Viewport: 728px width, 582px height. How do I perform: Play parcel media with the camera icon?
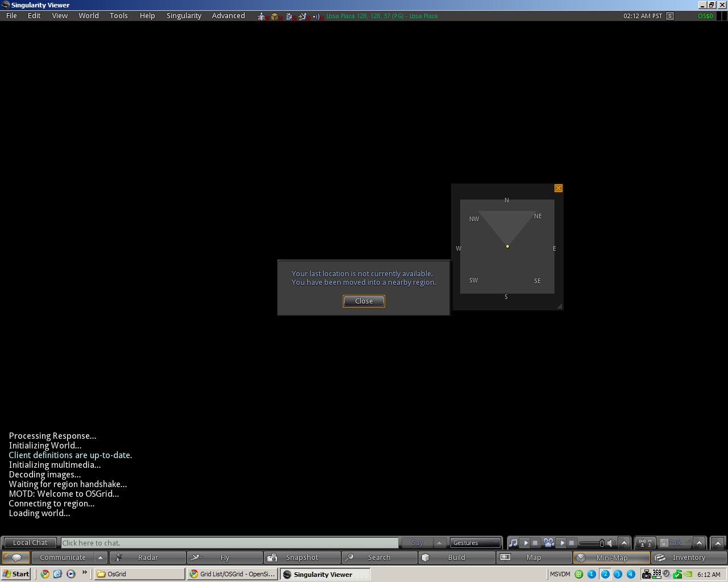click(548, 542)
